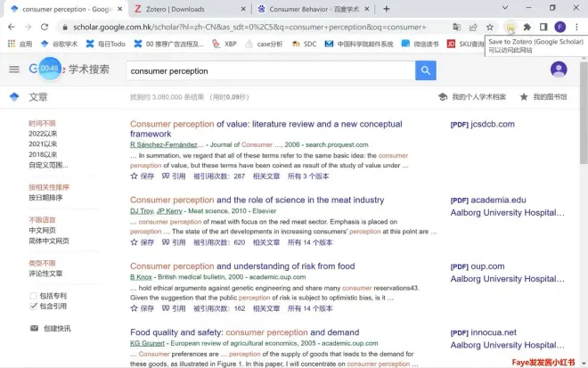Reload the Google Scholar page
Viewport: 588px width, 368px height.
pos(45,27)
